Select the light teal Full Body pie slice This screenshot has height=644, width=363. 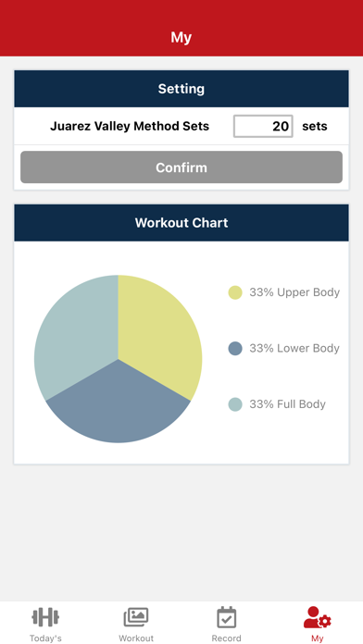(76, 335)
